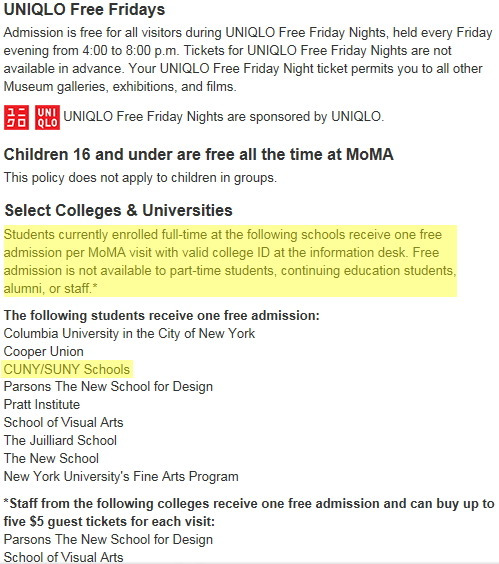
Task: Click the UNIQLO Japanese katakana logo icon
Action: [x=16, y=117]
